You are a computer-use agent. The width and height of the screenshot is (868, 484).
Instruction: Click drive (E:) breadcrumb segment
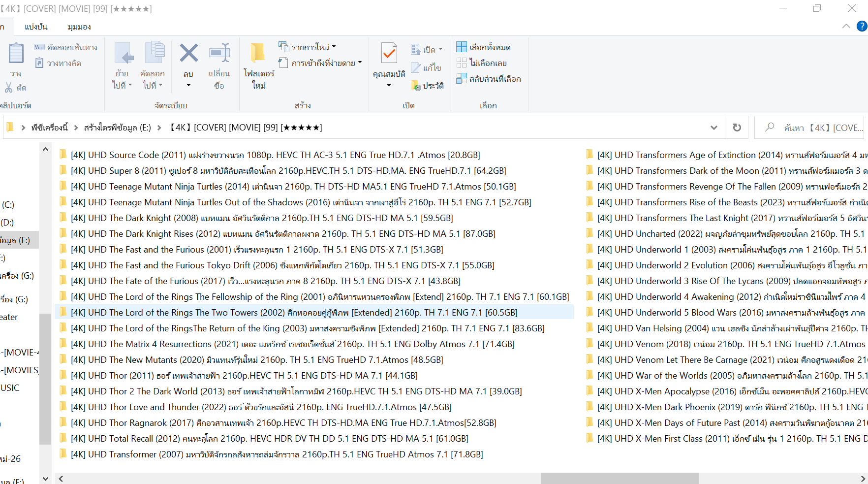(x=118, y=128)
